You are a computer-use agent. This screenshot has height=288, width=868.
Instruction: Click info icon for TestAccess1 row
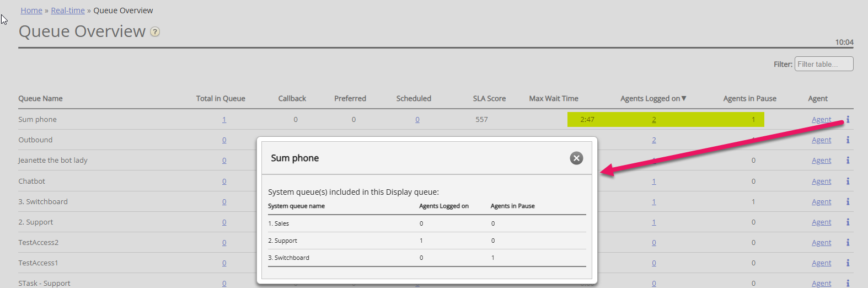pyautogui.click(x=848, y=263)
